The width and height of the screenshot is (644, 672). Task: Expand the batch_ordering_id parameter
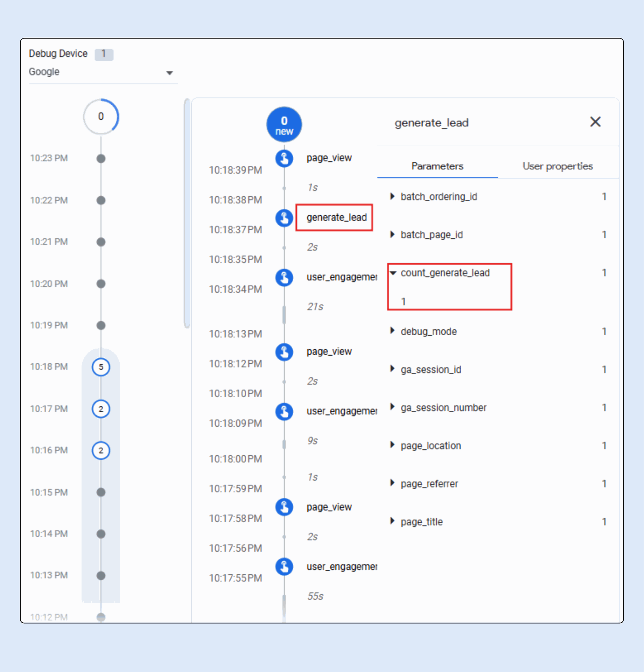392,197
